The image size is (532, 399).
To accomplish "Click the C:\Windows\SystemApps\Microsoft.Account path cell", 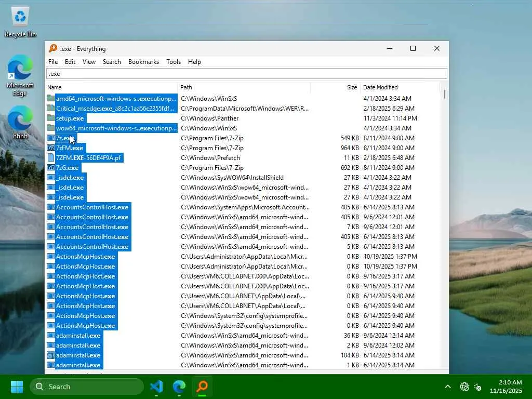I will pos(245,207).
